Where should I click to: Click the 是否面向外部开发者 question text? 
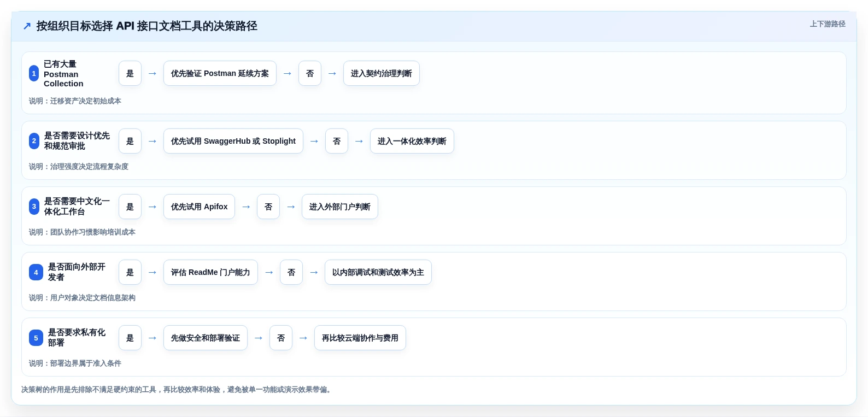point(77,272)
